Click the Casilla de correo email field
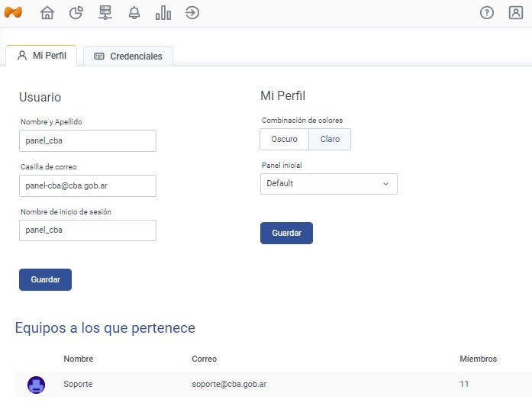The width and height of the screenshot is (532, 406). click(87, 186)
